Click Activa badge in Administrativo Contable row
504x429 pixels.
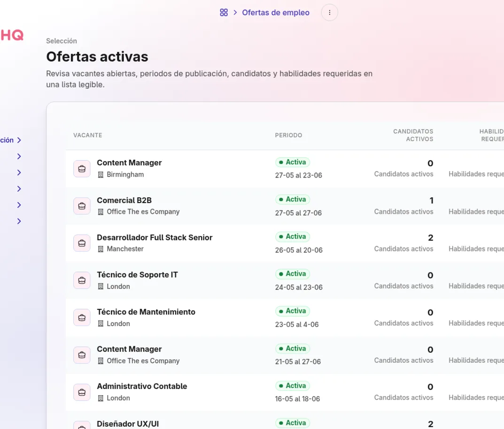pyautogui.click(x=293, y=386)
